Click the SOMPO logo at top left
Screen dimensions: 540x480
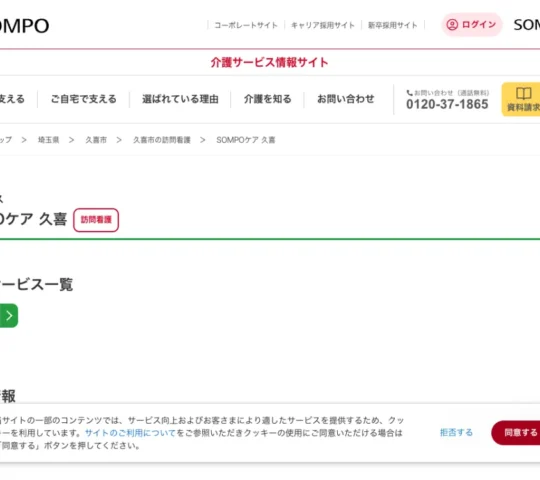coord(24,26)
